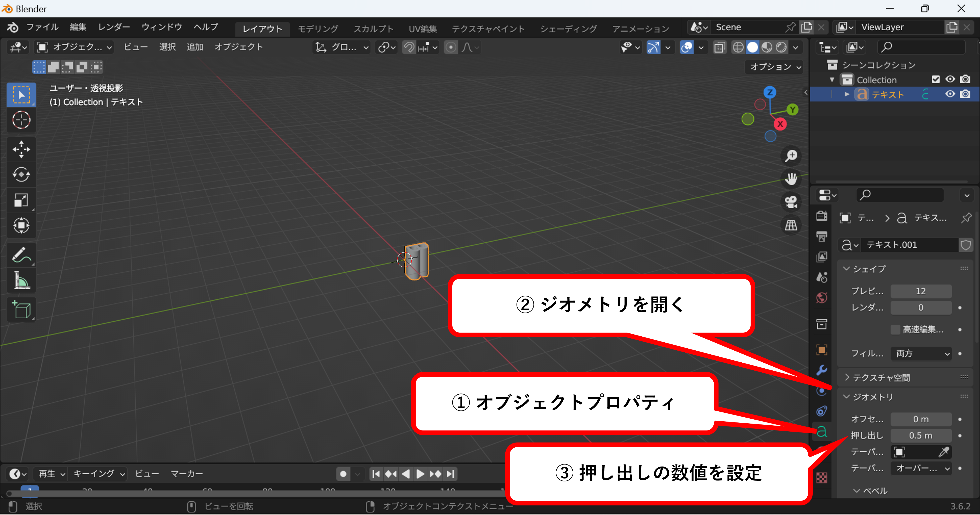This screenshot has width=980, height=515.
Task: Select the Annotate tool
Action: 21,255
